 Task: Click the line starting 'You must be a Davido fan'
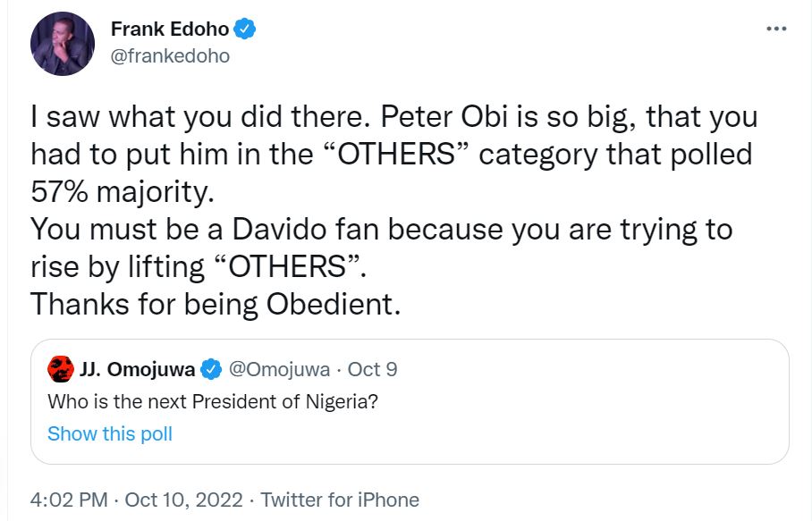click(x=382, y=229)
